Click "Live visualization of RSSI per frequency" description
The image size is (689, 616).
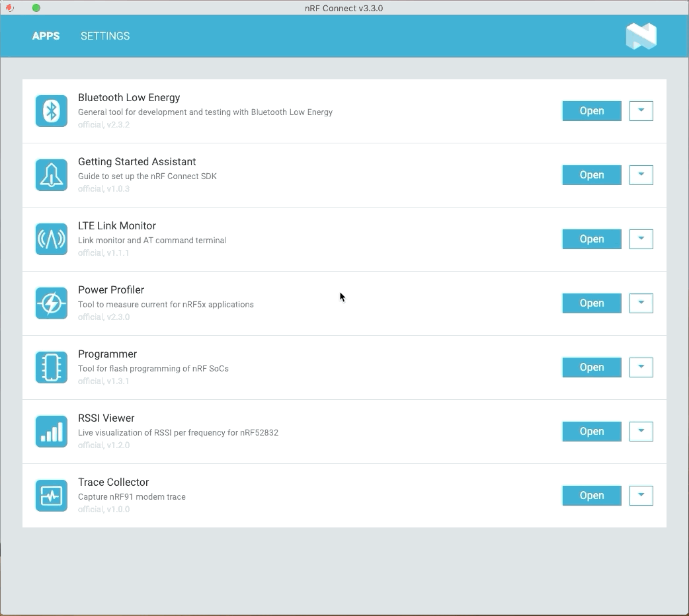[x=178, y=433]
